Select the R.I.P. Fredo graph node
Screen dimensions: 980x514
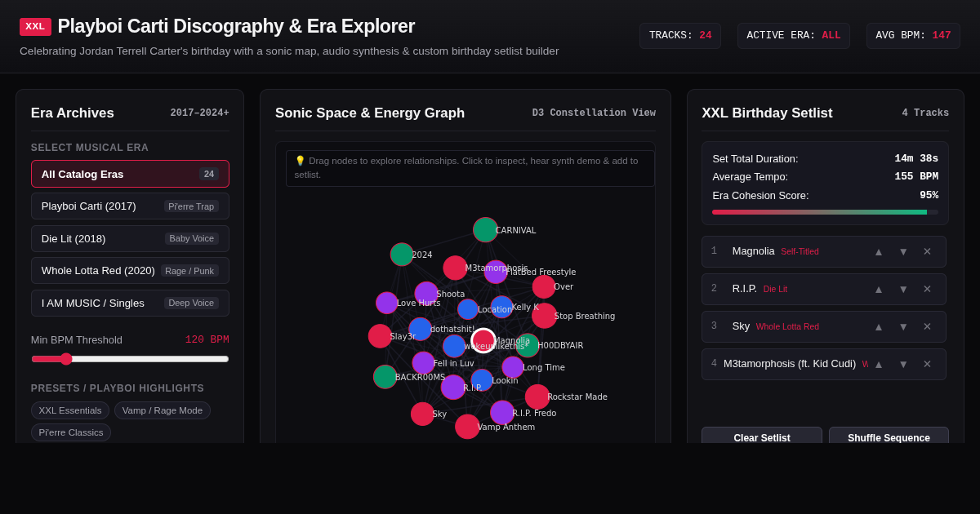click(502, 413)
